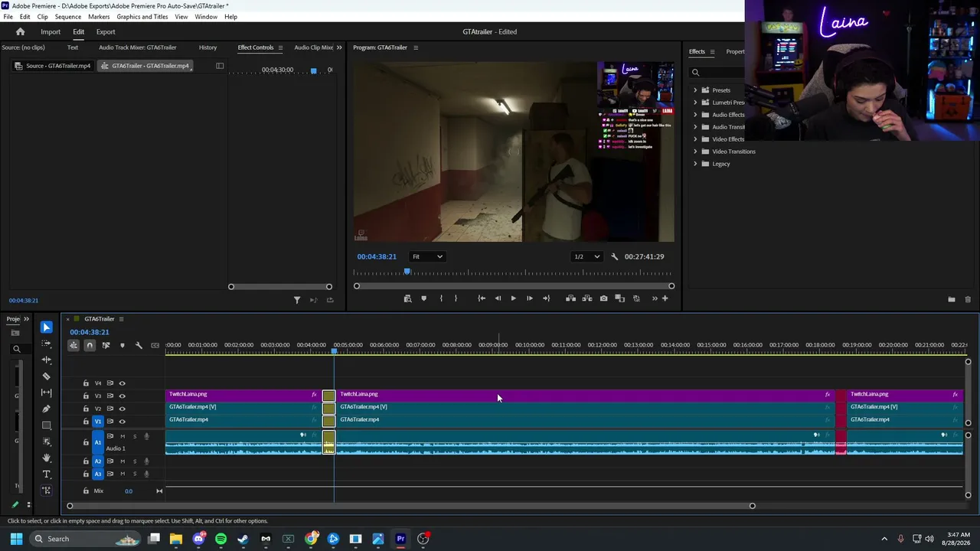
Task: Mute audio track A1
Action: (122, 436)
